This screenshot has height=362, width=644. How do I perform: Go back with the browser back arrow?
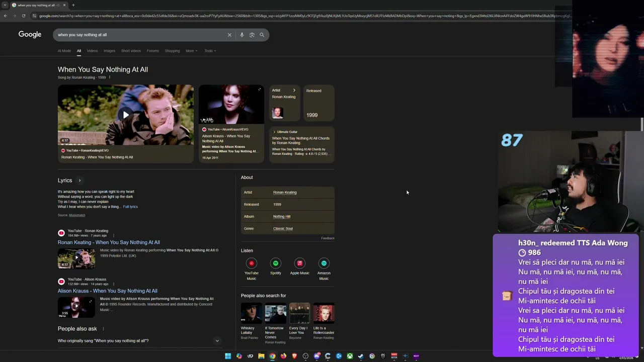pyautogui.click(x=6, y=16)
